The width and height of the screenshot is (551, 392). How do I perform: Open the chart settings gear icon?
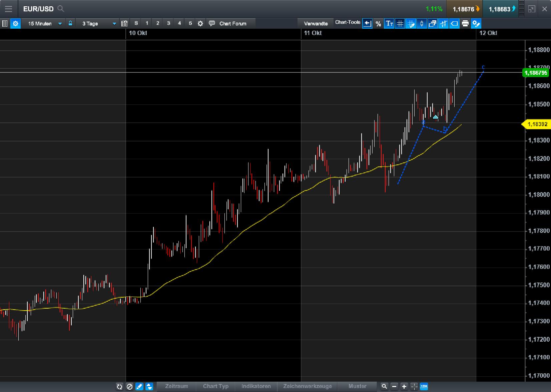[x=15, y=23]
